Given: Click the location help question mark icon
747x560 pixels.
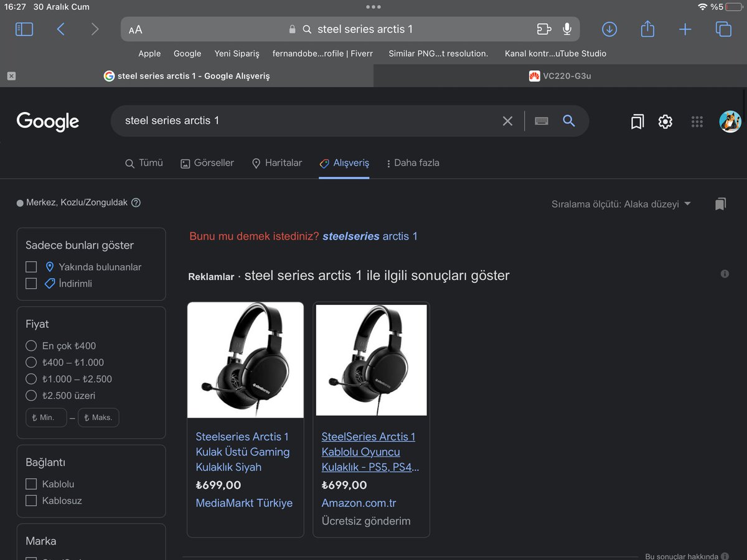Looking at the screenshot, I should pyautogui.click(x=136, y=203).
